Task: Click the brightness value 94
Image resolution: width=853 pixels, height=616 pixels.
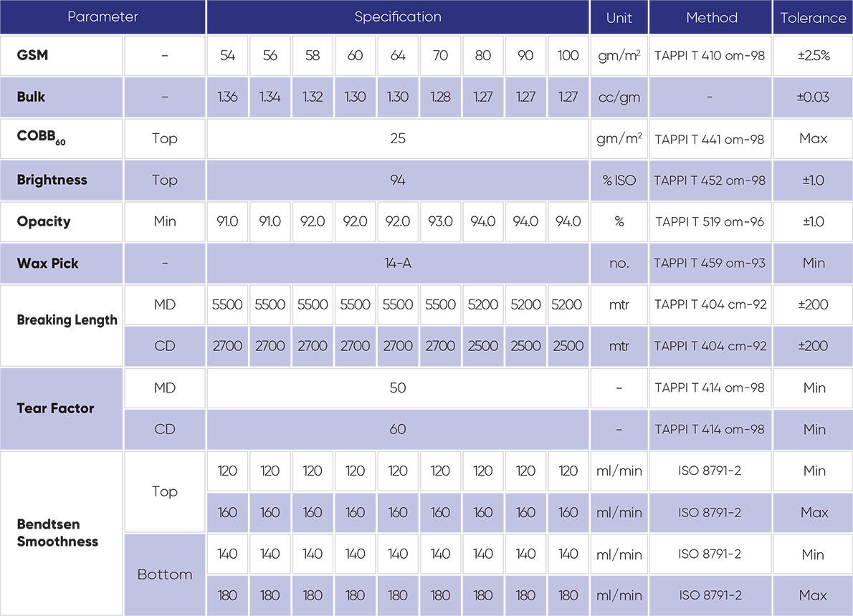Action: tap(398, 180)
